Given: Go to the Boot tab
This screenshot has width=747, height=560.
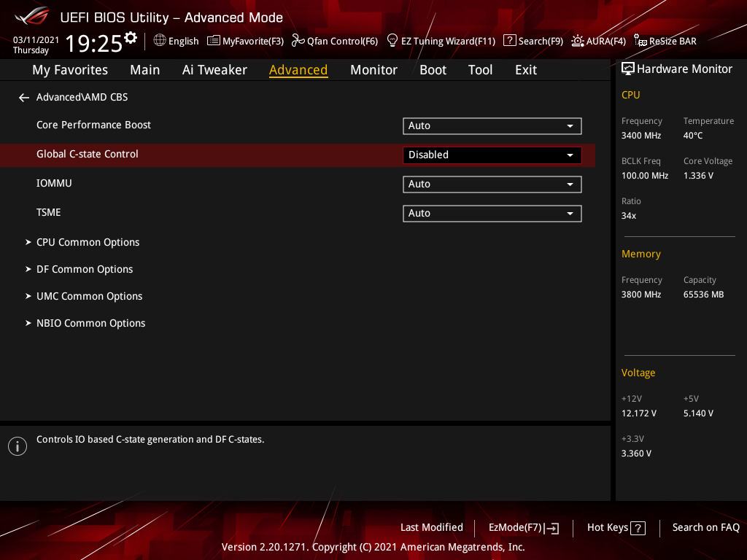Looking at the screenshot, I should [433, 70].
